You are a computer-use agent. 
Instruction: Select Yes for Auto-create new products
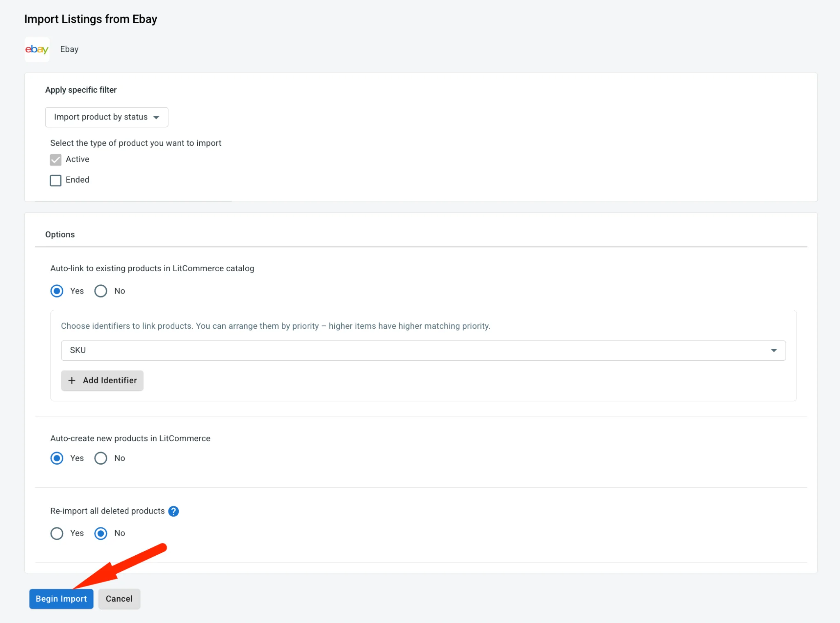coord(57,458)
